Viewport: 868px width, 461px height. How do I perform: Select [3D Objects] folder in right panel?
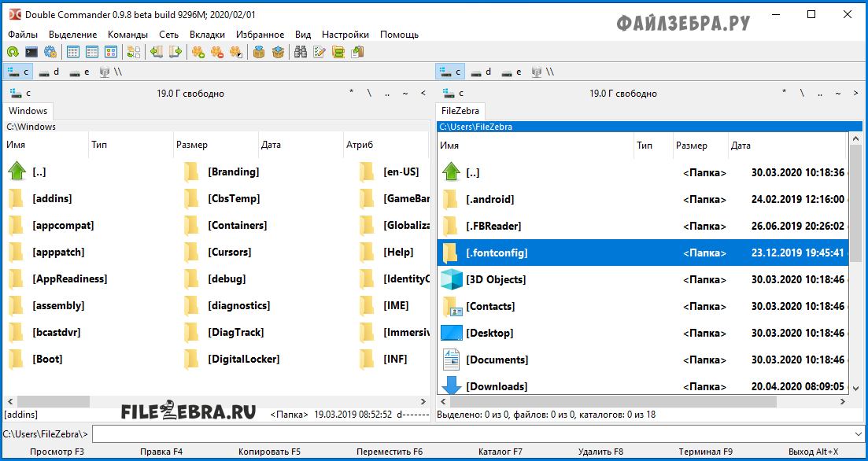click(643, 279)
